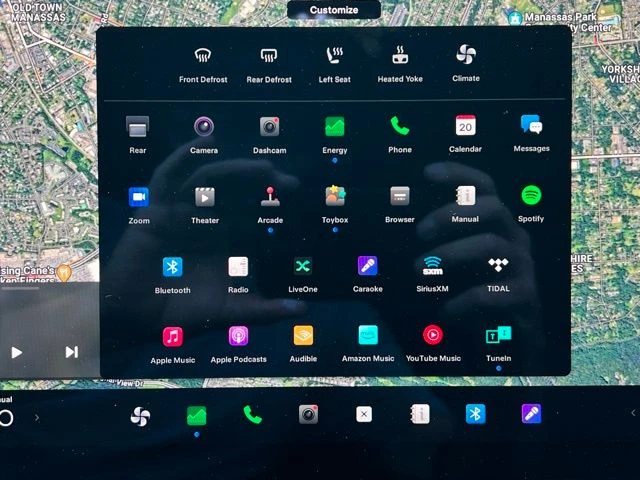This screenshot has height=480, width=640.
Task: Open the Radio app
Action: [x=238, y=275]
